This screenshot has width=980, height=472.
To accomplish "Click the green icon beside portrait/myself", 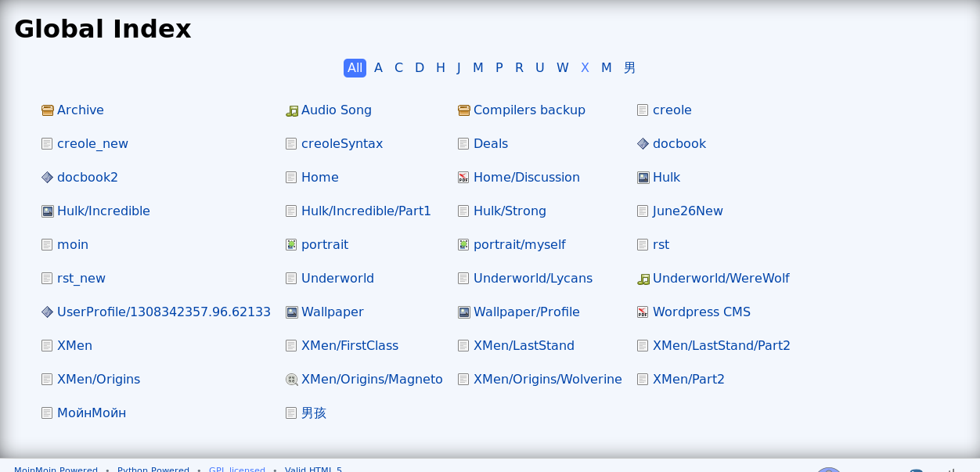I will [x=463, y=245].
